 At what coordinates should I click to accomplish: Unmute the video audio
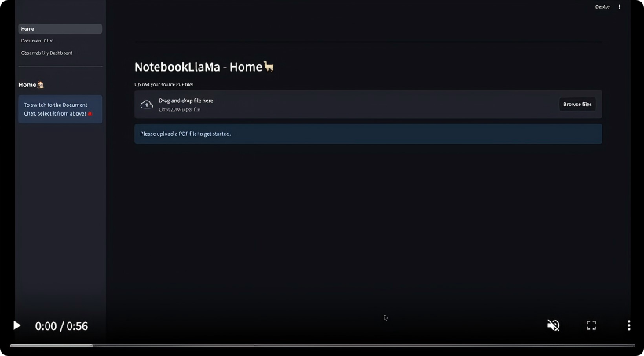tap(553, 325)
